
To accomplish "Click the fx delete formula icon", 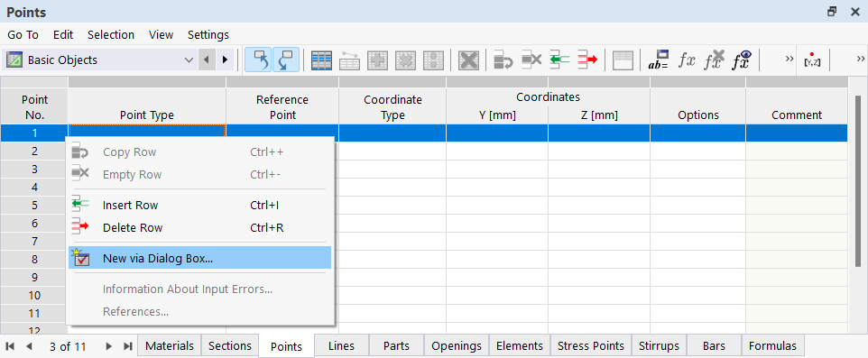I will (x=714, y=60).
